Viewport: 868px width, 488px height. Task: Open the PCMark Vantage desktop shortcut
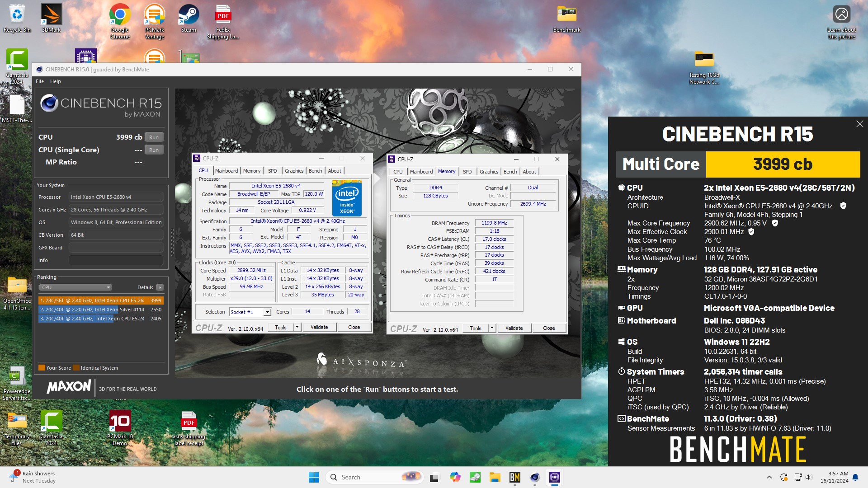tap(155, 21)
